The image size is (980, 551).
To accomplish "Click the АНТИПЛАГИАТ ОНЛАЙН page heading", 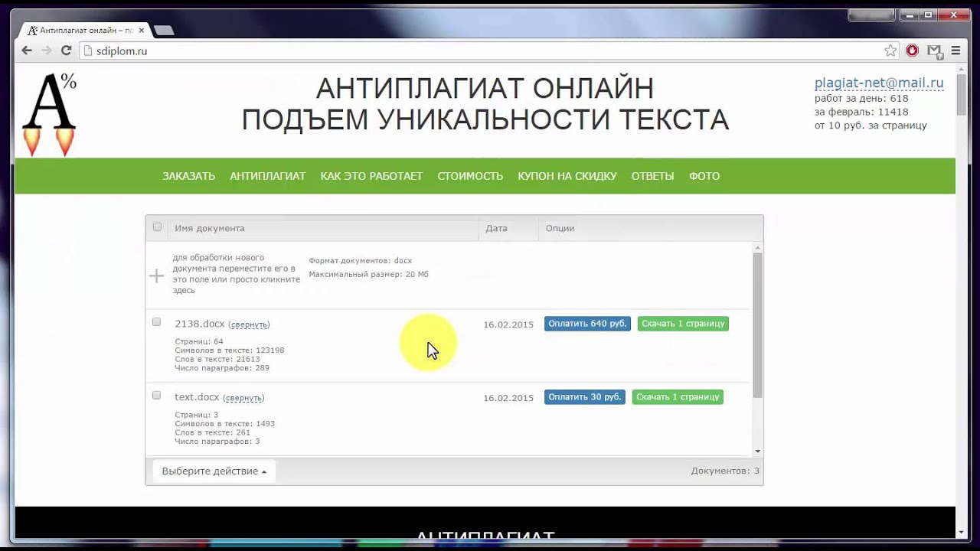I will (485, 89).
